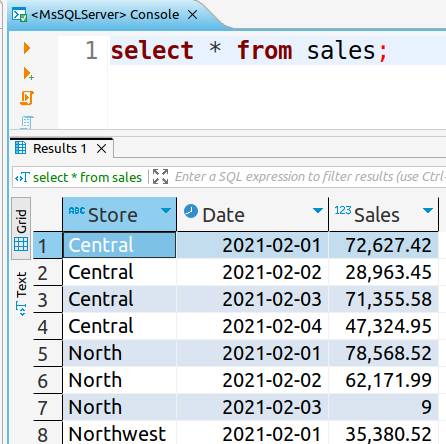Click the Central cell in row 4
446x444 pixels.
(119, 326)
